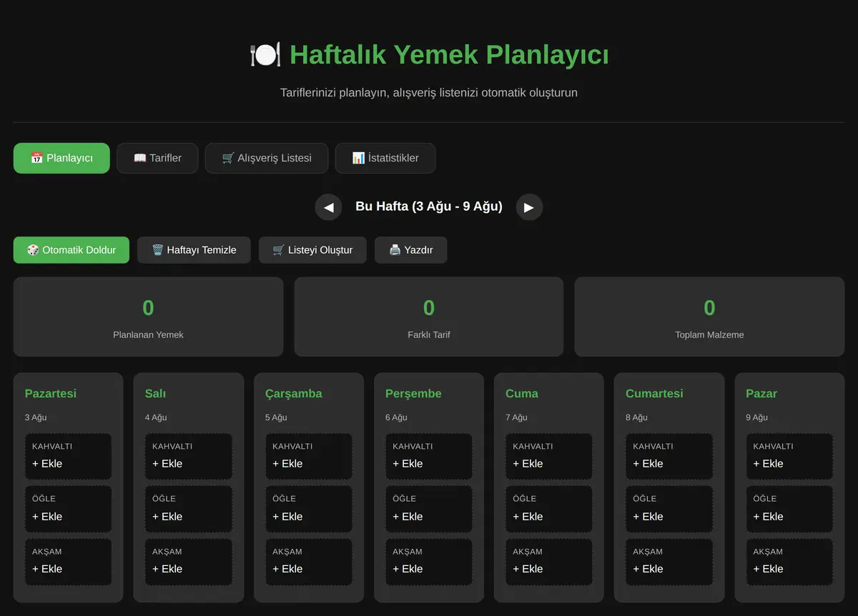Click the Planlanan Yemek stat card
This screenshot has height=616, width=858.
coord(148,317)
